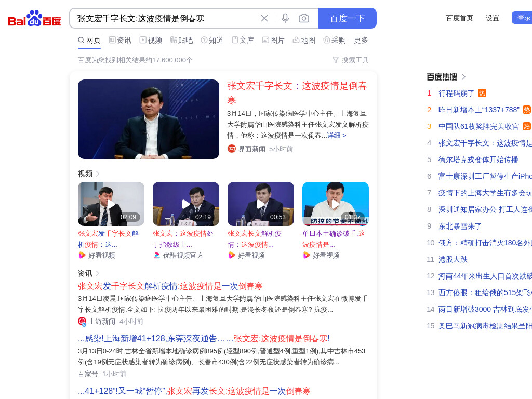Go to 百度首页 link
Image resolution: width=532 pixels, height=399 pixels.
coord(459,18)
